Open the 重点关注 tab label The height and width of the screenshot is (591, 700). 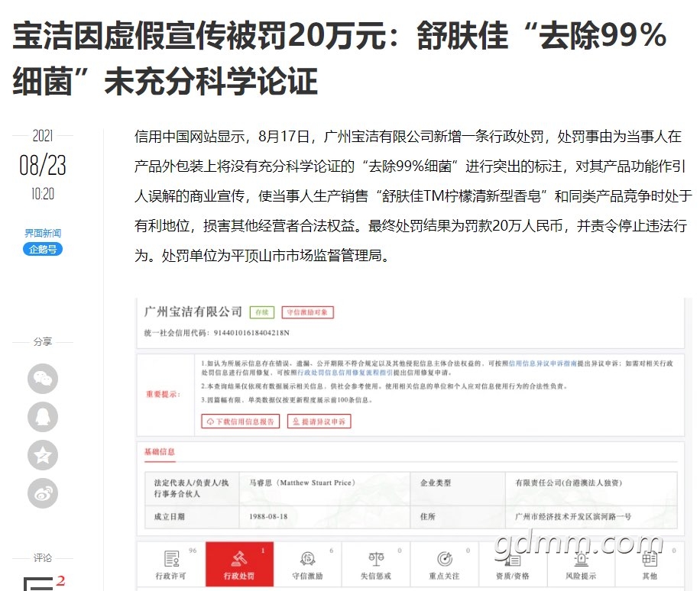tap(444, 576)
